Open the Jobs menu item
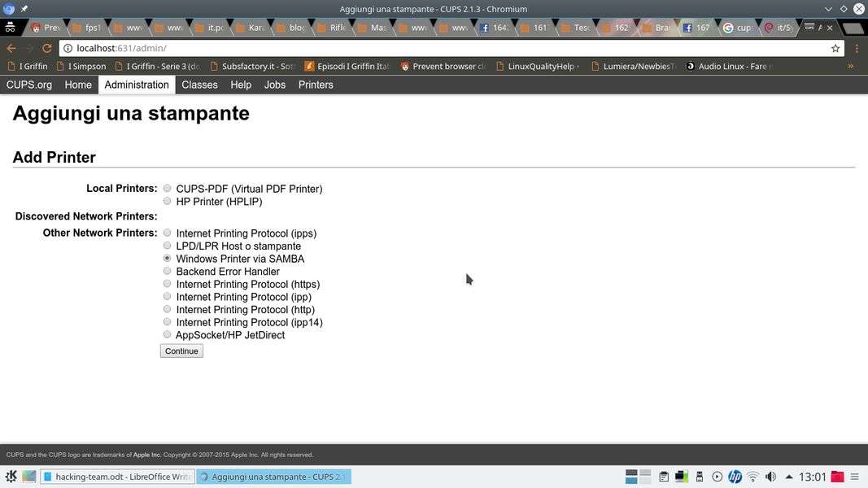Viewport: 868px width, 488px height. [x=275, y=85]
